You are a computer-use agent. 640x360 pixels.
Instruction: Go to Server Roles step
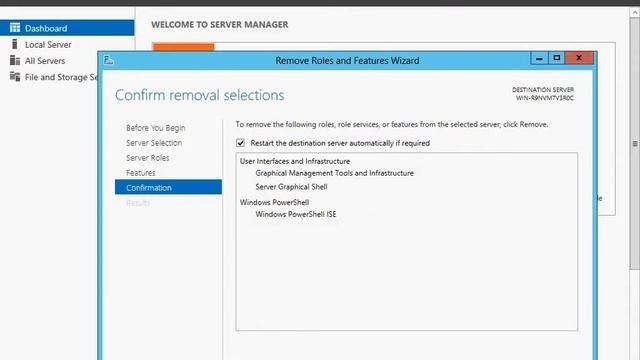click(147, 158)
